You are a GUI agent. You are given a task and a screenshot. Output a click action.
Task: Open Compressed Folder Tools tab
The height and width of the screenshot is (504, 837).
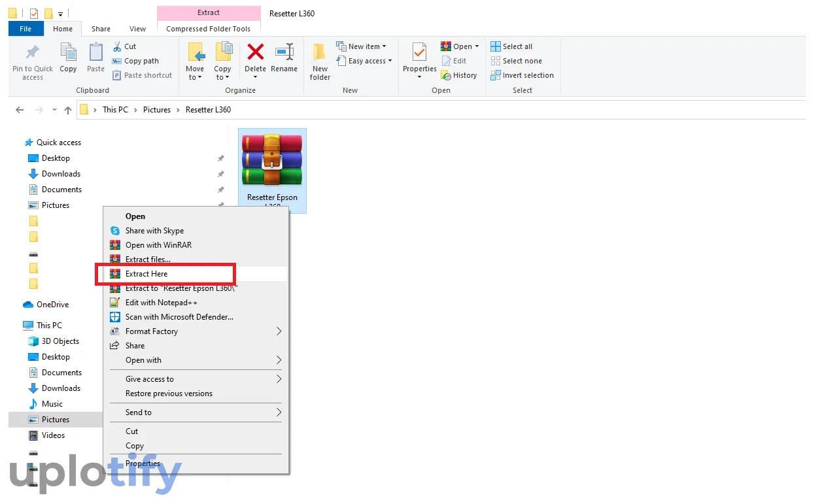(208, 29)
